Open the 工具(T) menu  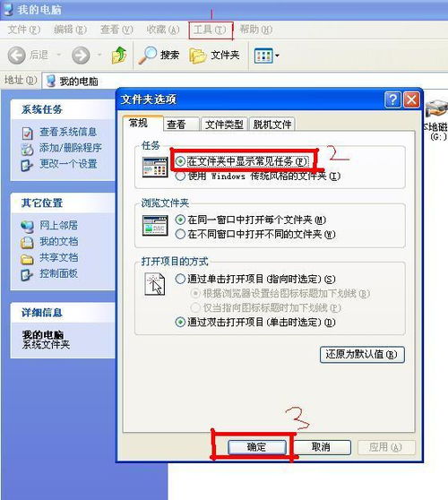pyautogui.click(x=210, y=30)
